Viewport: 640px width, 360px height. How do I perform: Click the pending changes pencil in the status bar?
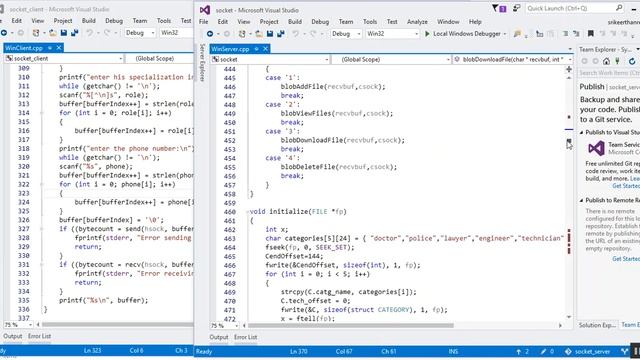coord(547,351)
